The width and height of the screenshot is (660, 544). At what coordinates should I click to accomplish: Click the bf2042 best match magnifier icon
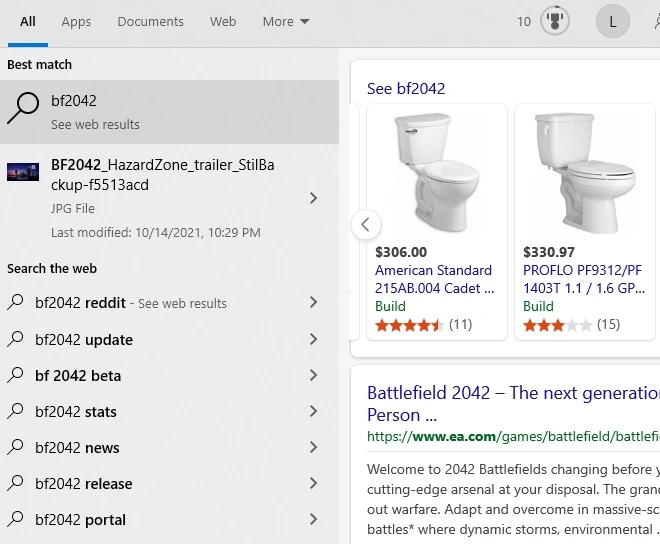22,108
